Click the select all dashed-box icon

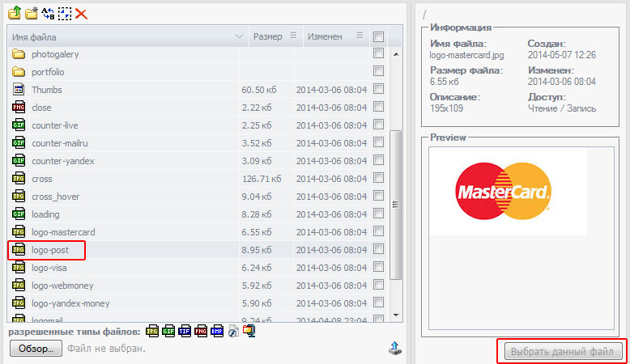(x=65, y=14)
